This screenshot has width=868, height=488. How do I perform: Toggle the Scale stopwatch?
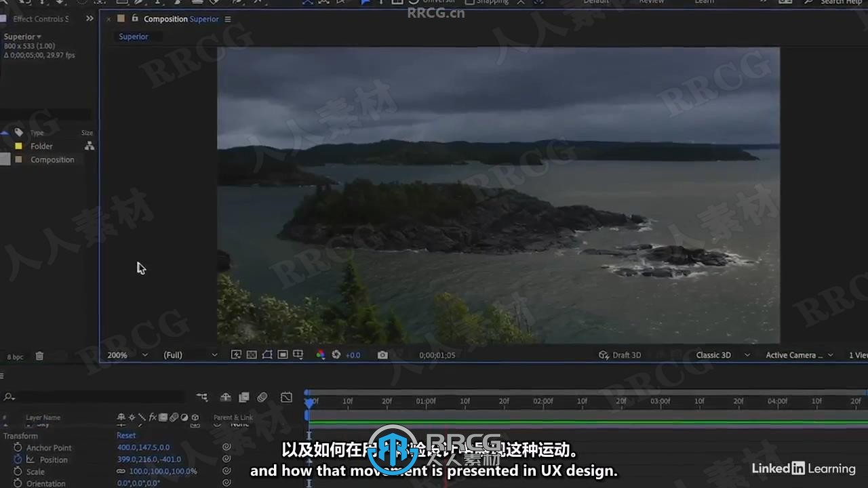click(x=18, y=472)
